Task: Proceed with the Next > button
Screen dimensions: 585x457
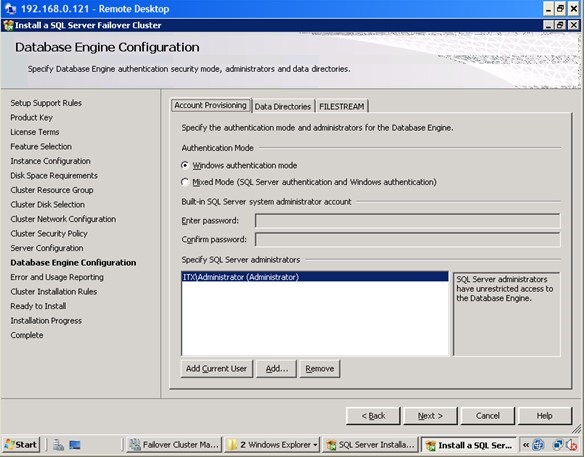Action: (430, 416)
